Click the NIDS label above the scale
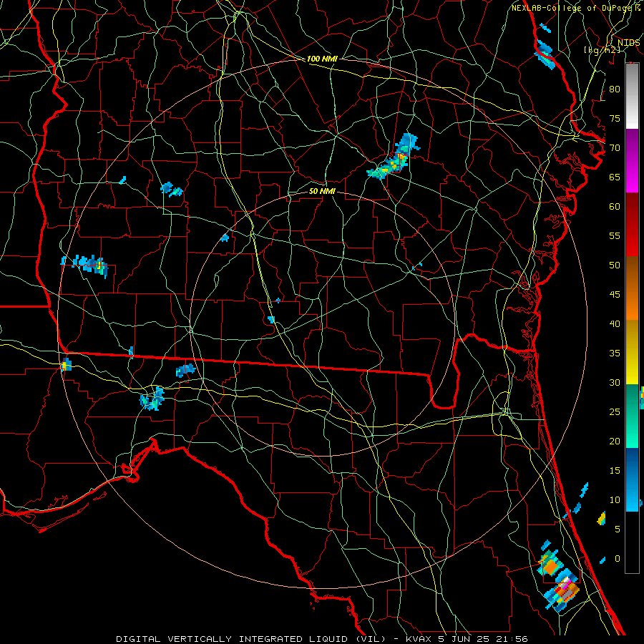The image size is (644, 644). pos(629,43)
